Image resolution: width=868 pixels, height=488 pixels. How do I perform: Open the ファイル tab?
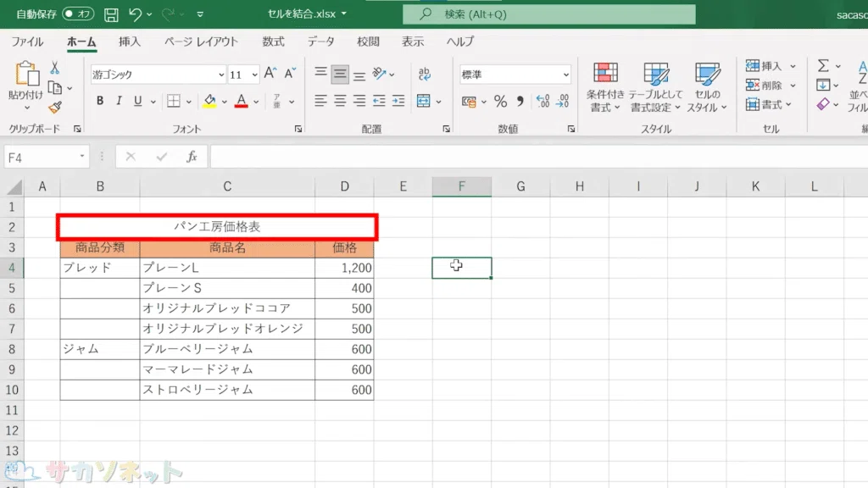coord(27,42)
